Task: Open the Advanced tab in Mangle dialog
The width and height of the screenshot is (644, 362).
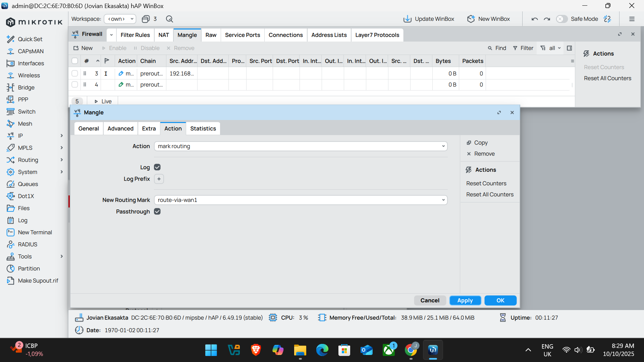Action: pyautogui.click(x=120, y=129)
